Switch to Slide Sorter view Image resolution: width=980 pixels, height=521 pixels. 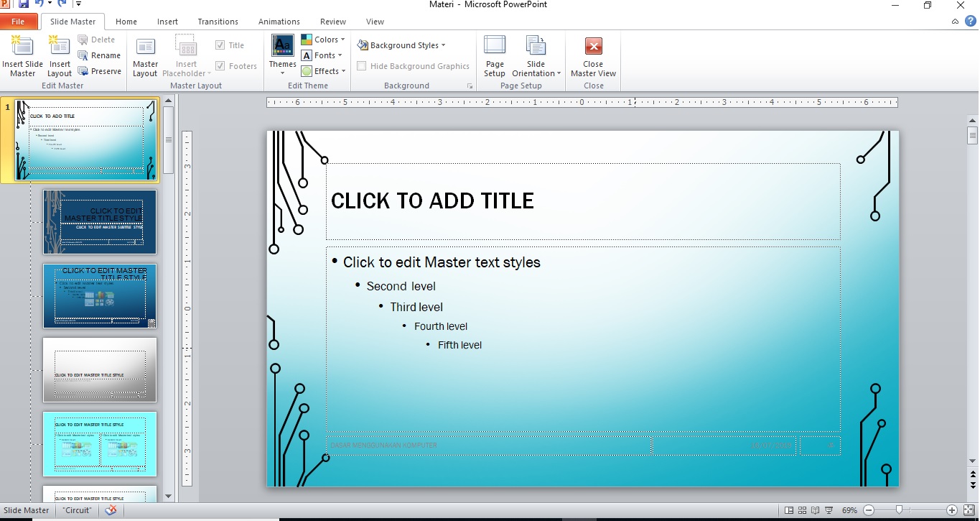[x=803, y=510]
